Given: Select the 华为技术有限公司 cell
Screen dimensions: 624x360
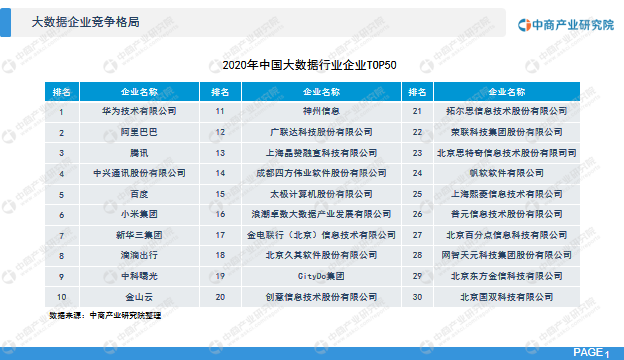Looking at the screenshot, I should pos(139,112).
